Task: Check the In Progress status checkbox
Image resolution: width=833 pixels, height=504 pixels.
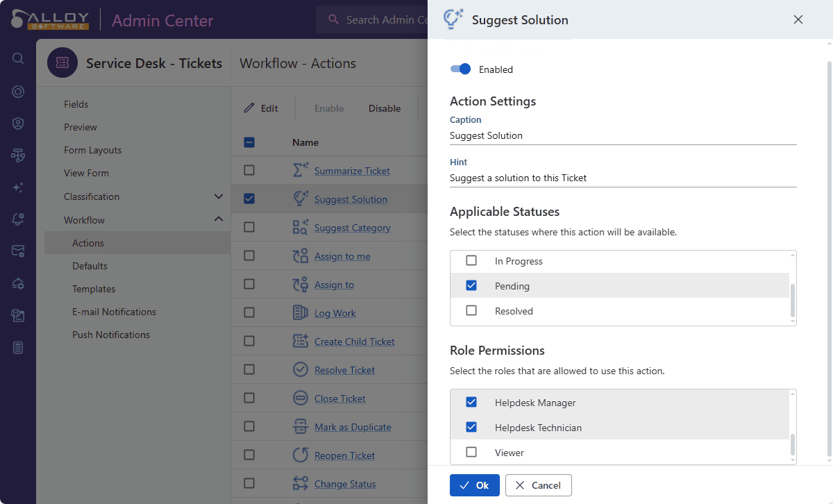Action: pos(471,261)
